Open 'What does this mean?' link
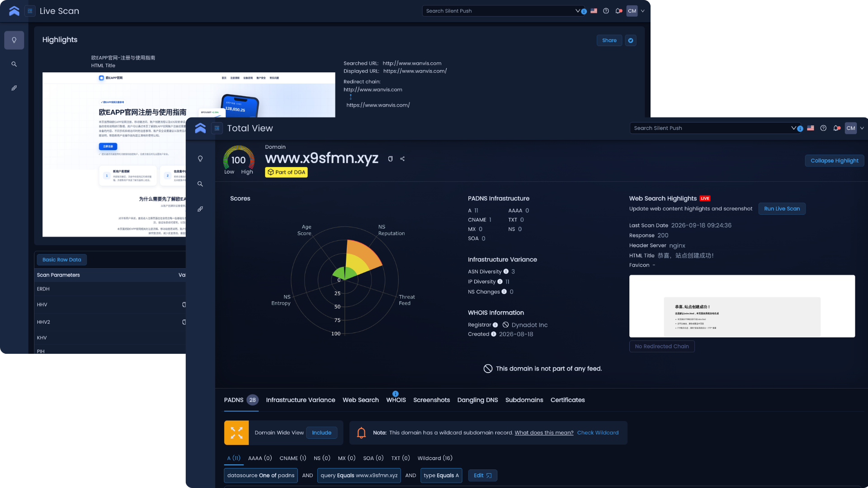The image size is (868, 488). [544, 433]
